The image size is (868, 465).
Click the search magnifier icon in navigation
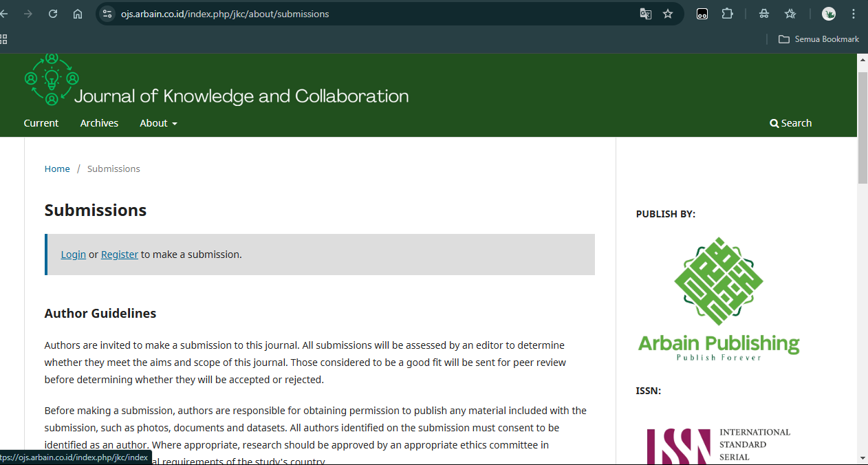point(774,123)
